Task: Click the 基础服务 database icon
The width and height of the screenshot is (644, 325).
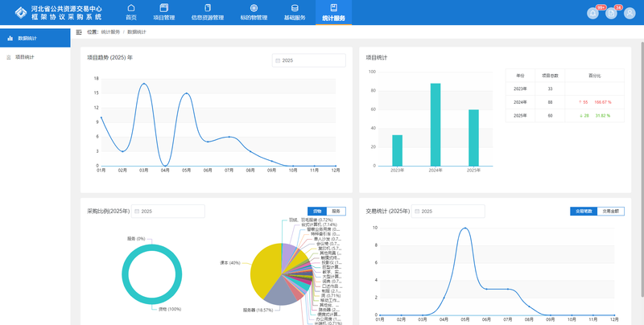Action: (295, 8)
